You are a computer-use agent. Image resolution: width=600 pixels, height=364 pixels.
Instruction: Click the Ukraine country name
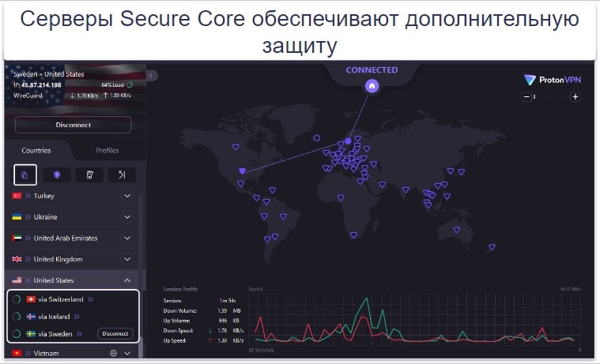coord(46,217)
